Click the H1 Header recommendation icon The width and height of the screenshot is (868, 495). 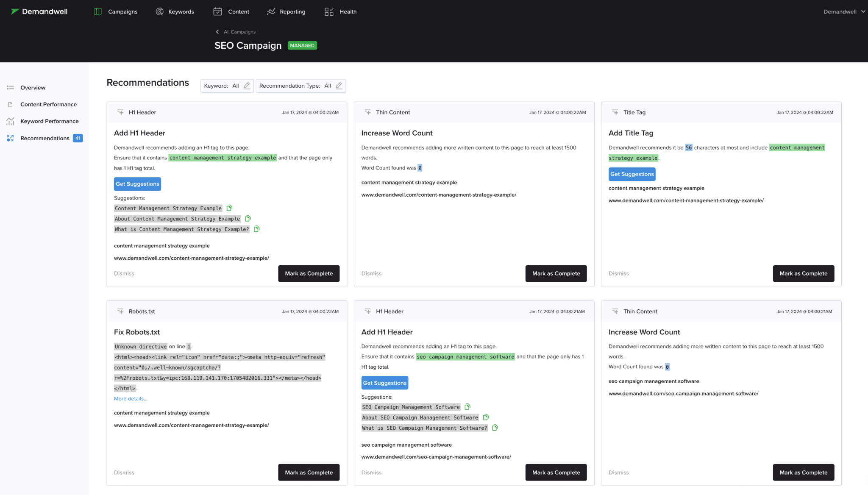point(120,112)
